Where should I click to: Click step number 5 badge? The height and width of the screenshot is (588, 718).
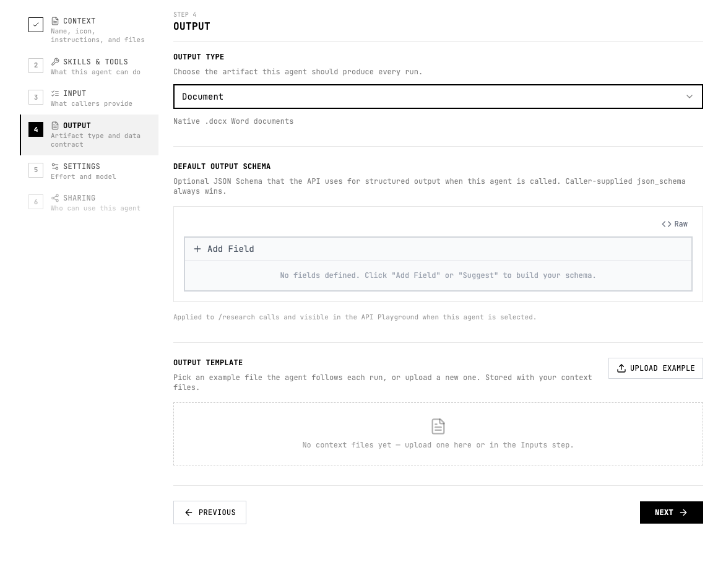[x=36, y=170]
